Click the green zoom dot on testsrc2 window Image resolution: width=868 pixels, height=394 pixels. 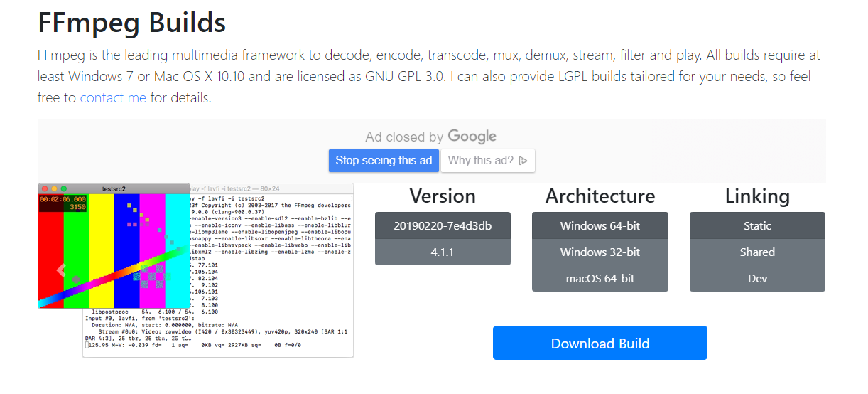[64, 188]
